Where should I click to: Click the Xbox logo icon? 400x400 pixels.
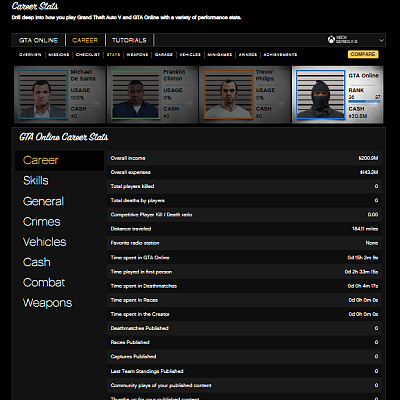coord(331,40)
